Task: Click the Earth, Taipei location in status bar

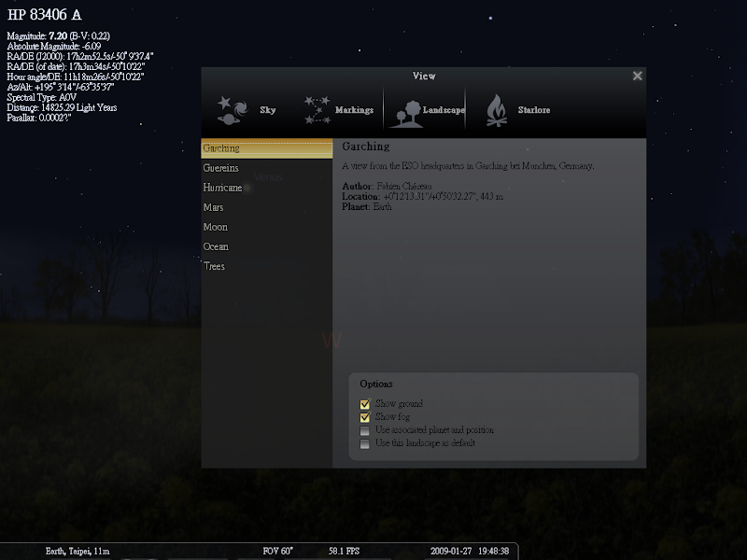Action: 78,551
